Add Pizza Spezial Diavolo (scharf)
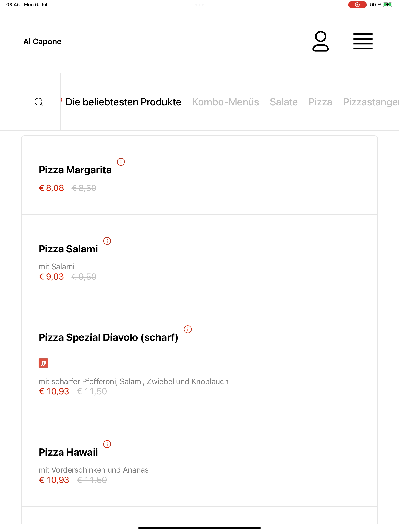 (199, 360)
